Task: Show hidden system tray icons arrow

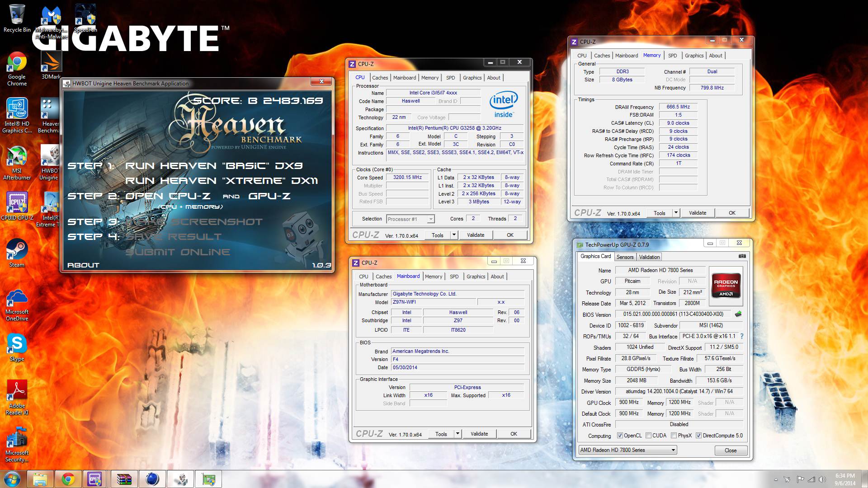Action: click(776, 479)
